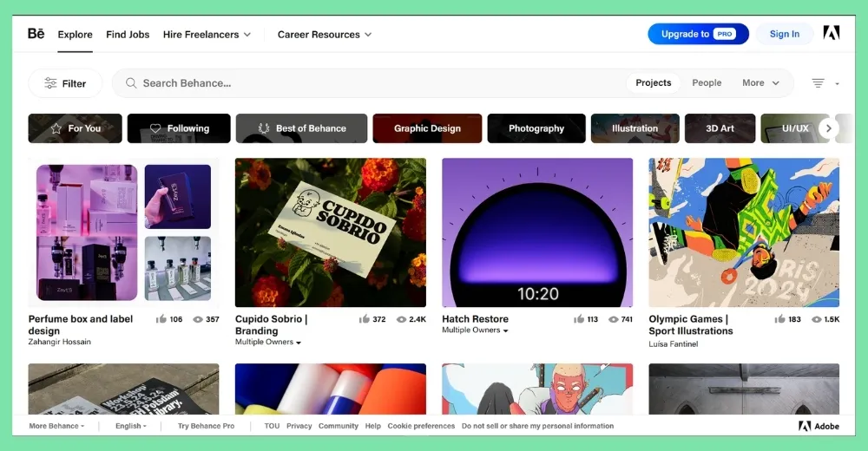Select the 3D Art category
868x451 pixels.
click(720, 128)
